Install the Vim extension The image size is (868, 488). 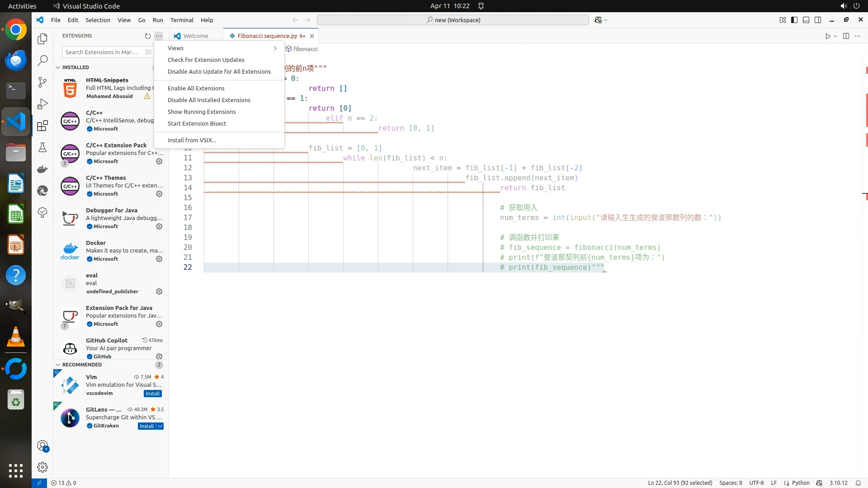[x=152, y=394]
